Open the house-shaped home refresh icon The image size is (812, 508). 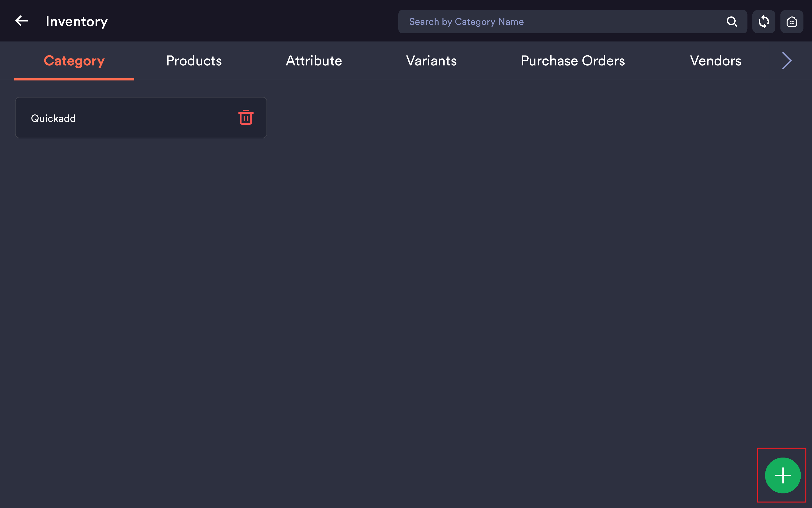coord(792,22)
